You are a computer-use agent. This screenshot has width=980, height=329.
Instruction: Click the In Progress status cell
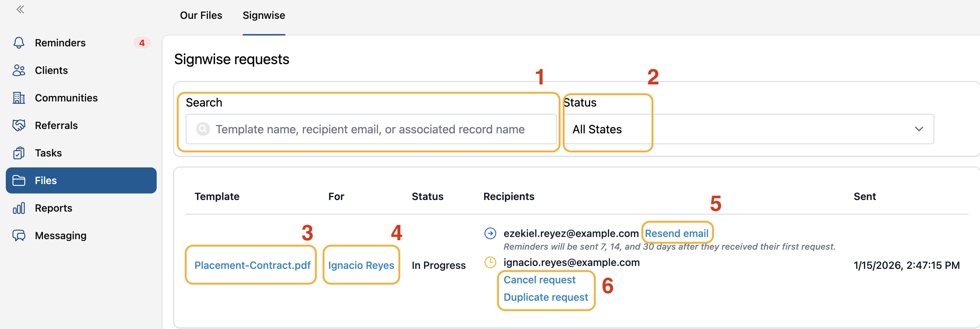(x=438, y=265)
